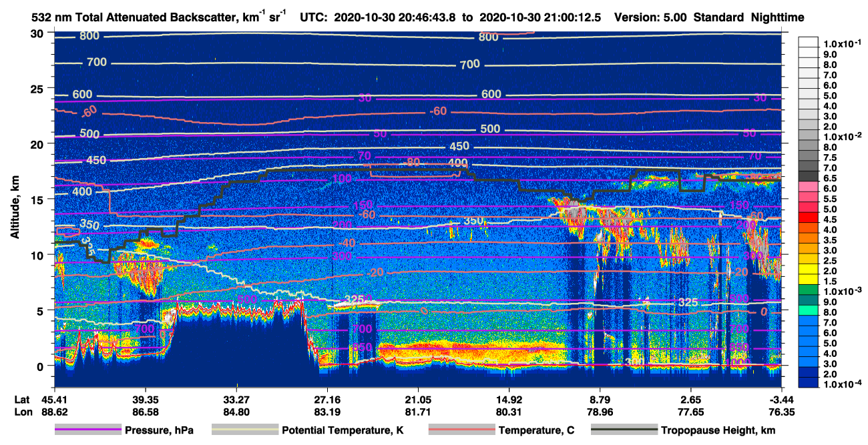The image size is (868, 445).
Task: Click latitude value 8.79
Action: pos(600,399)
